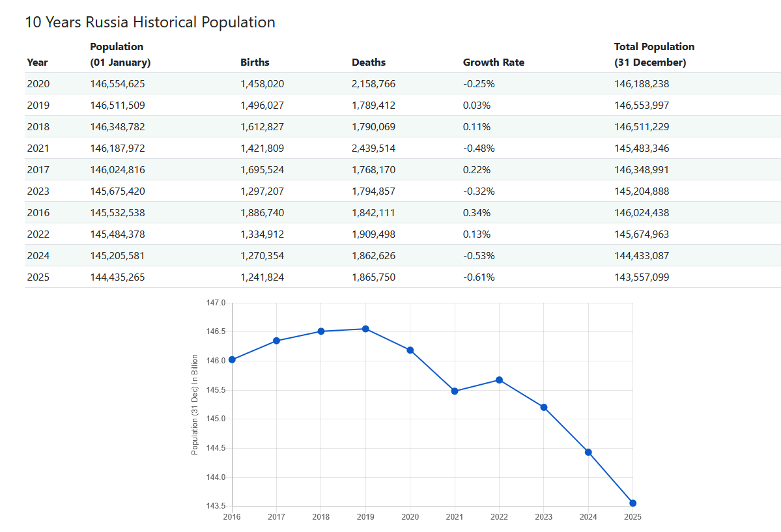781x532 pixels.
Task: Click the Population (31 Dec) axis title
Action: click(195, 404)
